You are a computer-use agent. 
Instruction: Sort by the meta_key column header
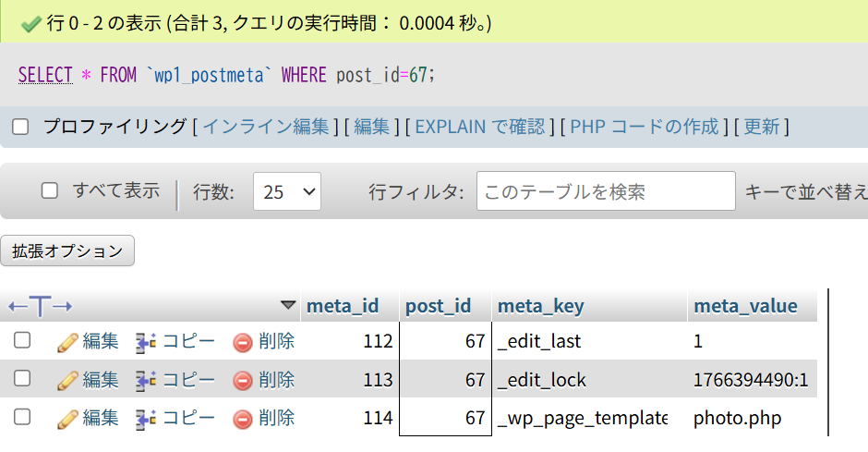tap(541, 306)
